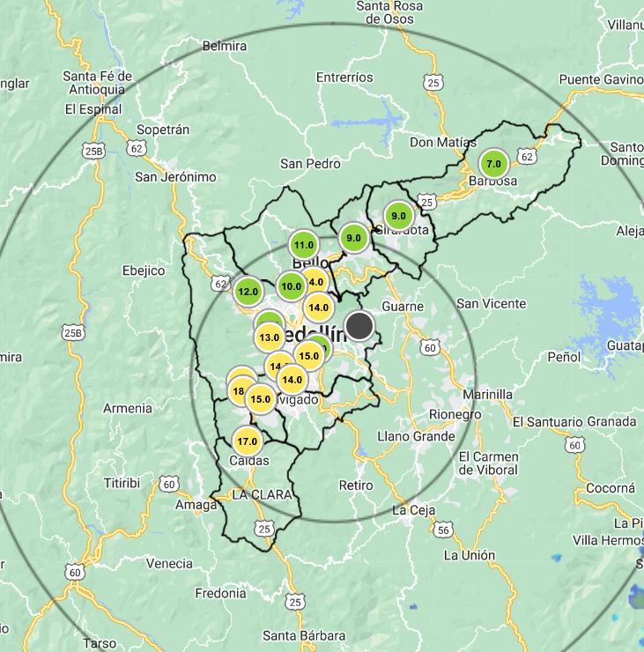The height and width of the screenshot is (652, 644).
Task: Click the route 60 shield near Guarne
Action: point(430,348)
